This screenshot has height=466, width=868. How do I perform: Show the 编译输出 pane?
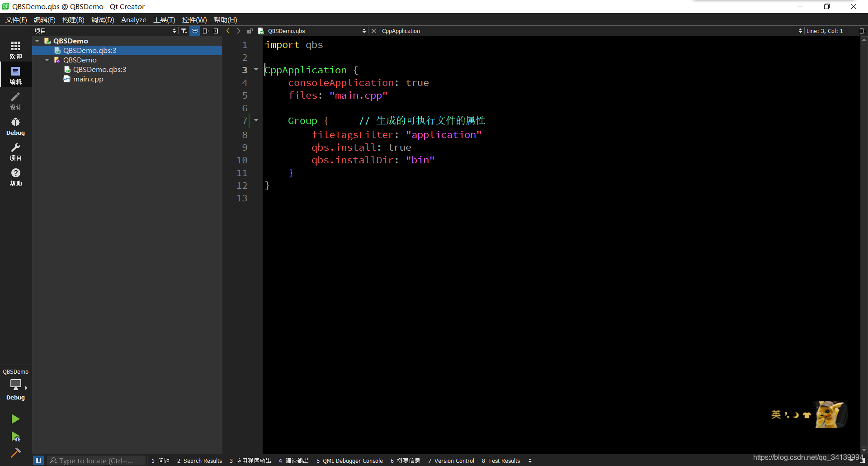click(x=294, y=461)
